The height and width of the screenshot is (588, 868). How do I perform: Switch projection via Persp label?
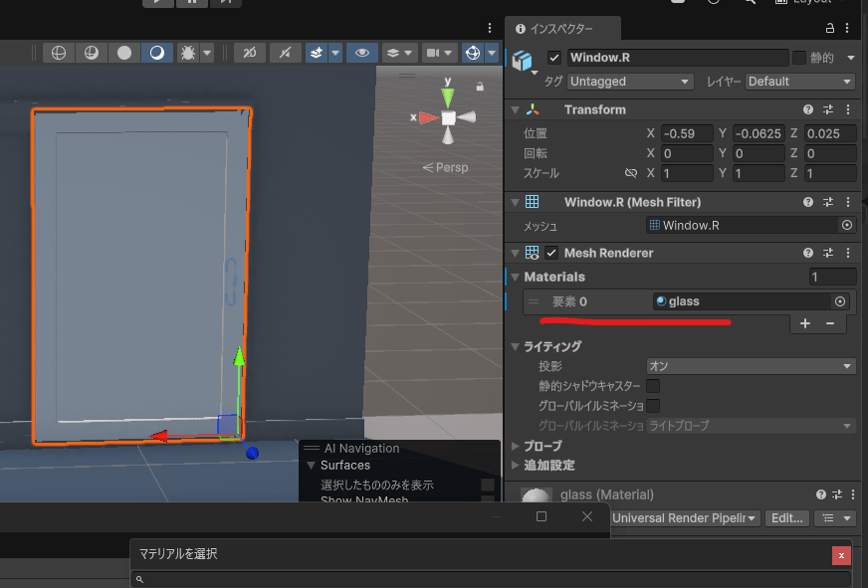click(446, 167)
